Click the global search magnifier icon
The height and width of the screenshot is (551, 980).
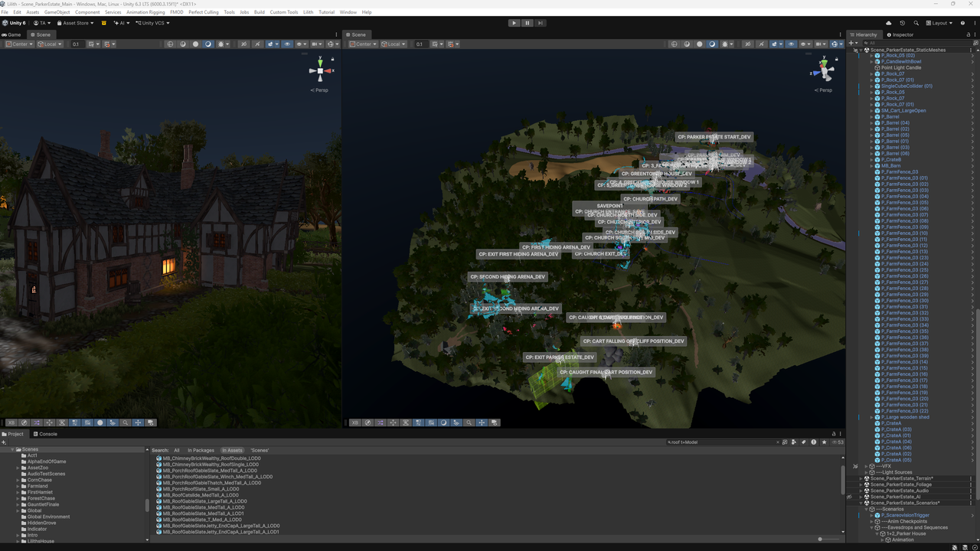coord(916,23)
